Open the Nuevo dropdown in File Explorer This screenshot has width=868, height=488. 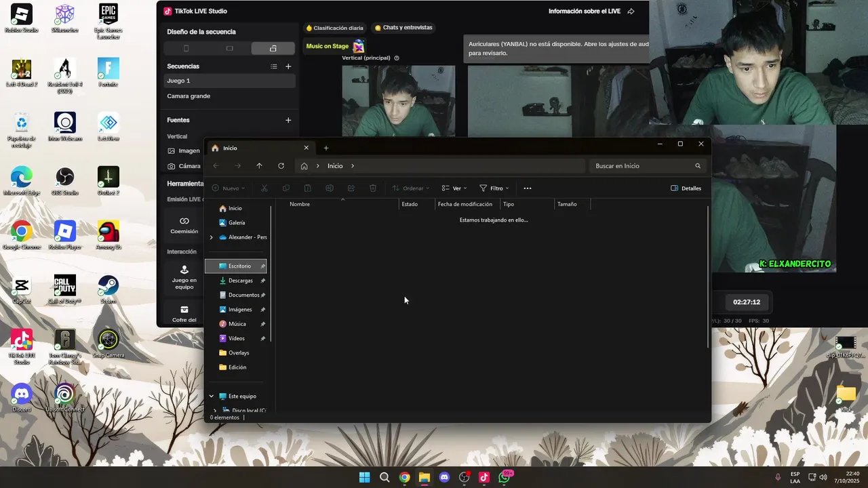229,188
